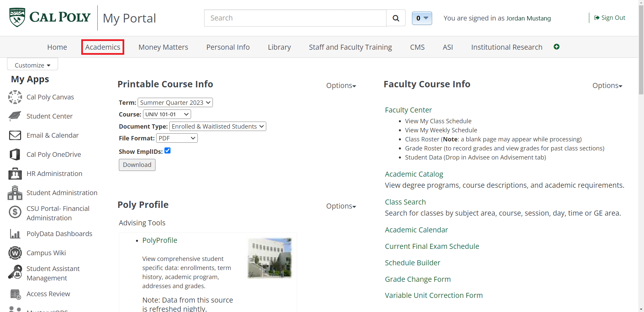Click the Campus Wiki icon
644x312 pixels.
tap(15, 253)
